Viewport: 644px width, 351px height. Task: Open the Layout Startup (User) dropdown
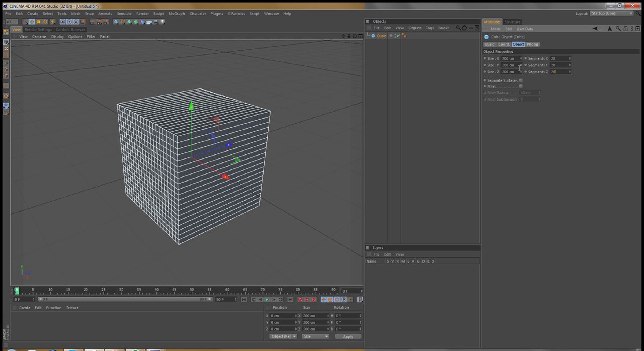click(612, 13)
